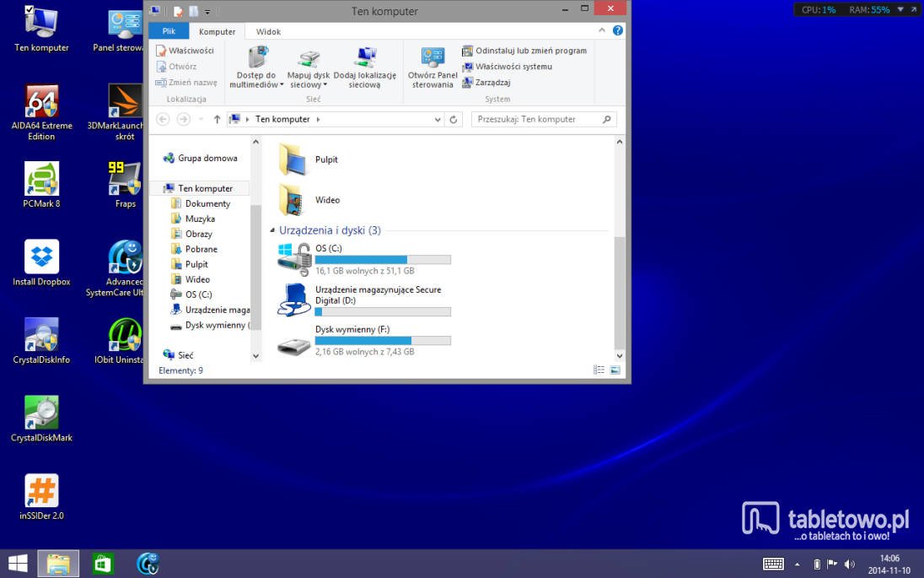924x578 pixels.
Task: Switch to the Widok ribbon tab
Action: click(268, 32)
